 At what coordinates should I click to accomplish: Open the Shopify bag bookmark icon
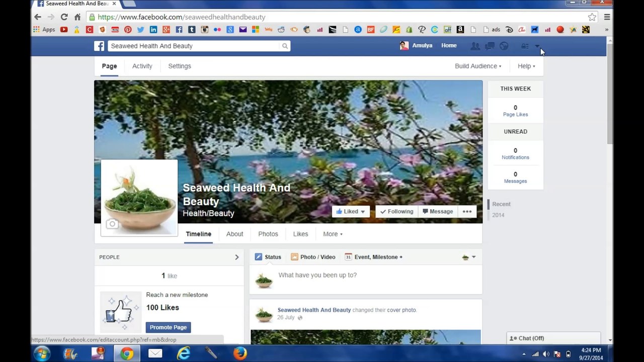pyautogui.click(x=409, y=30)
